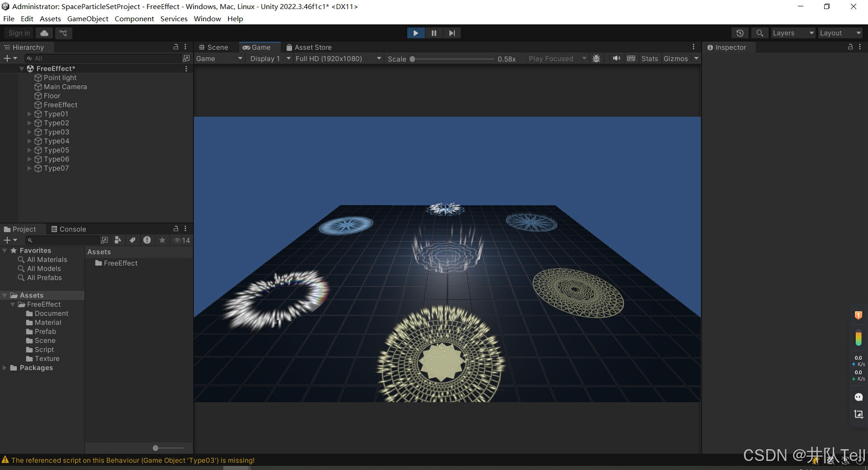The image size is (868, 470).
Task: Click the Project search field
Action: coord(62,240)
